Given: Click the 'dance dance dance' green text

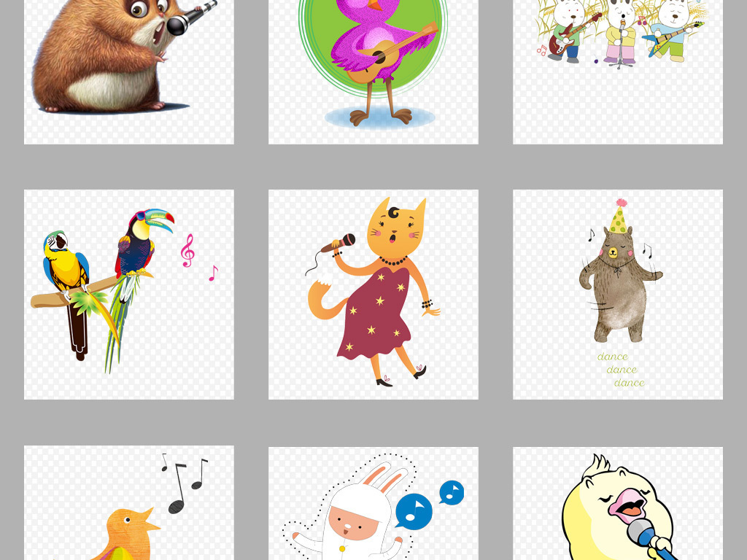Looking at the screenshot, I should (x=622, y=370).
